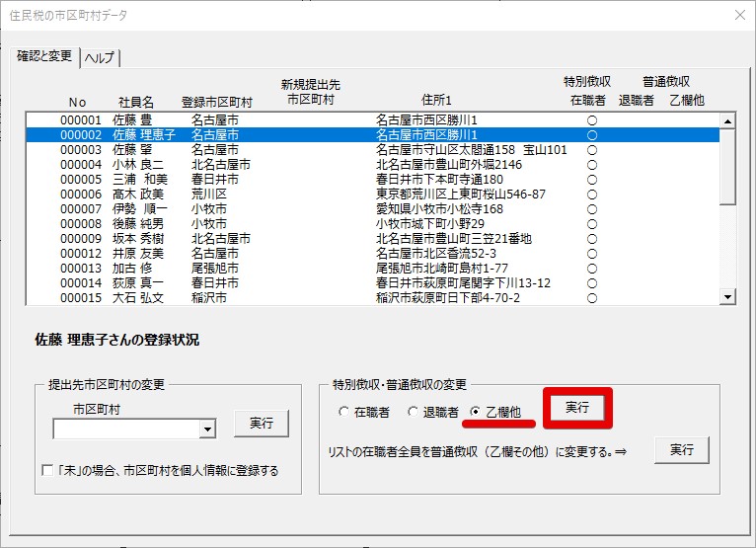The width and height of the screenshot is (756, 548).
Task: Select employee row 000008 後藤 純男
Action: [372, 224]
